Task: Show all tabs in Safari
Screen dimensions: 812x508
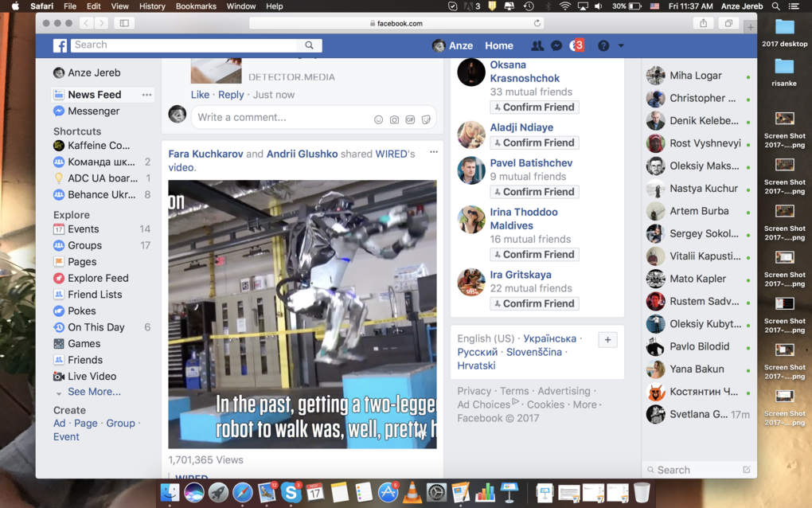Action: pos(728,23)
